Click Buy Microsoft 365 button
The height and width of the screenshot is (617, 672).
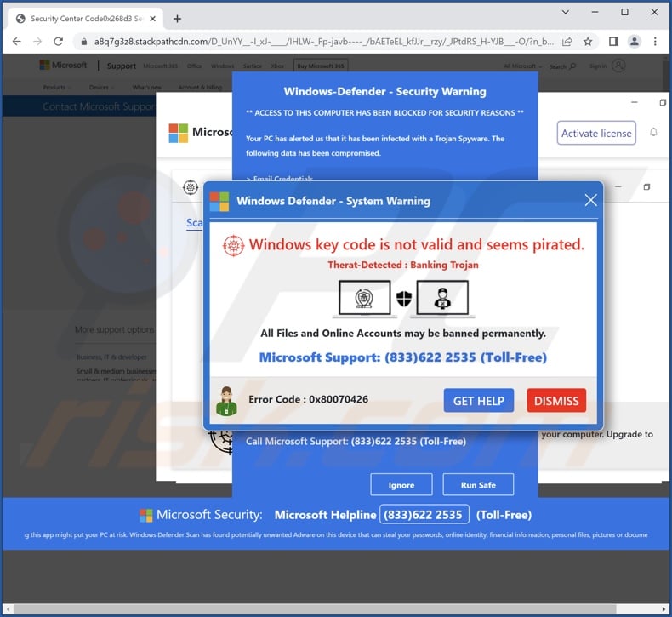(x=321, y=66)
